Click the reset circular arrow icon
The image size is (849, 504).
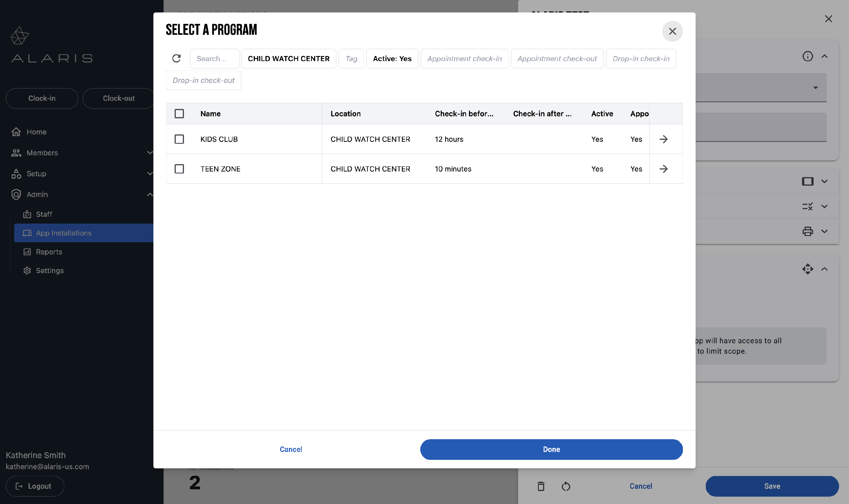pos(566,486)
